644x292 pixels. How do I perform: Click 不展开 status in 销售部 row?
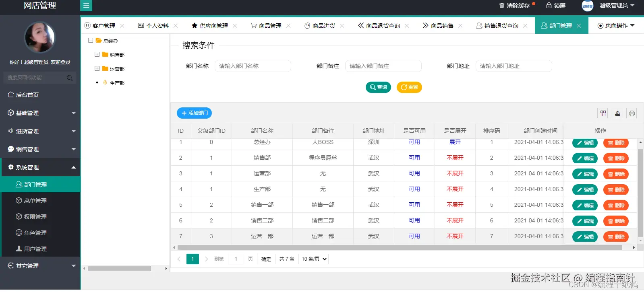coord(455,158)
